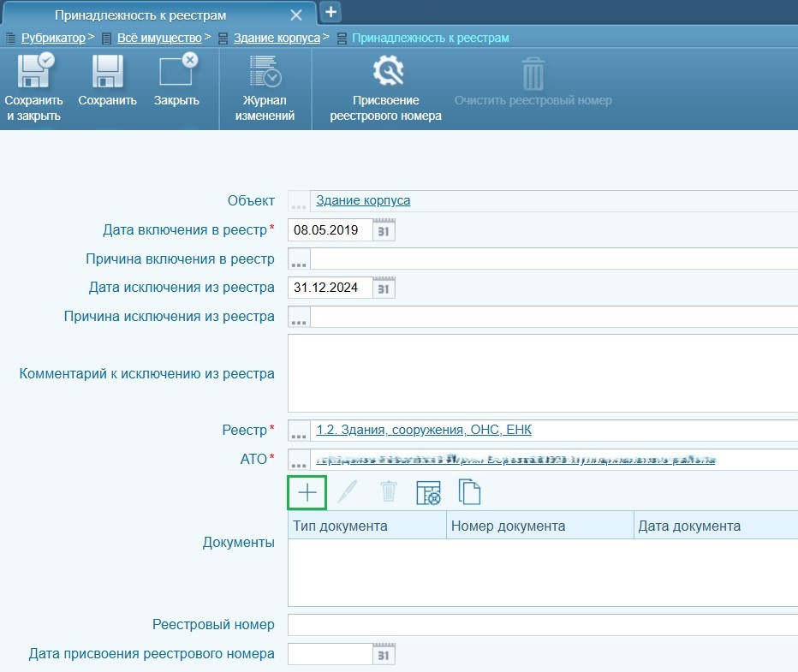Click the Save (Сохранить) floppy icon
Image resolution: width=798 pixels, height=672 pixels.
(x=107, y=73)
